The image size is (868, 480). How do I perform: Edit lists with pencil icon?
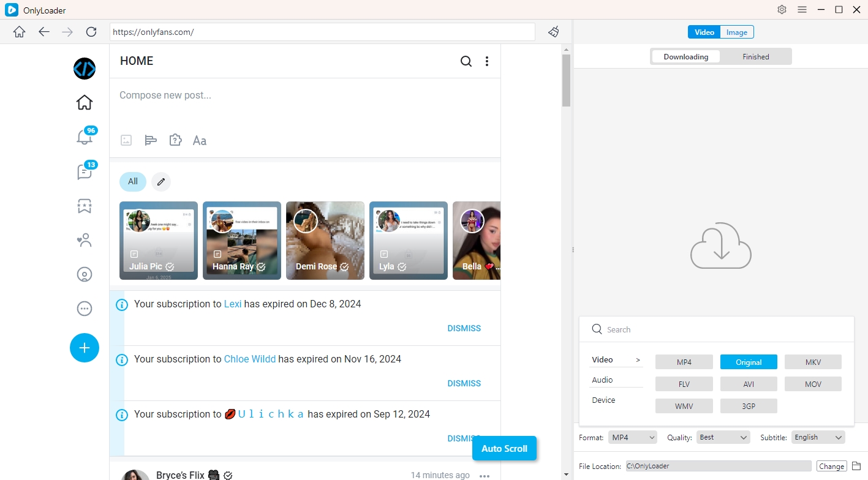[161, 182]
